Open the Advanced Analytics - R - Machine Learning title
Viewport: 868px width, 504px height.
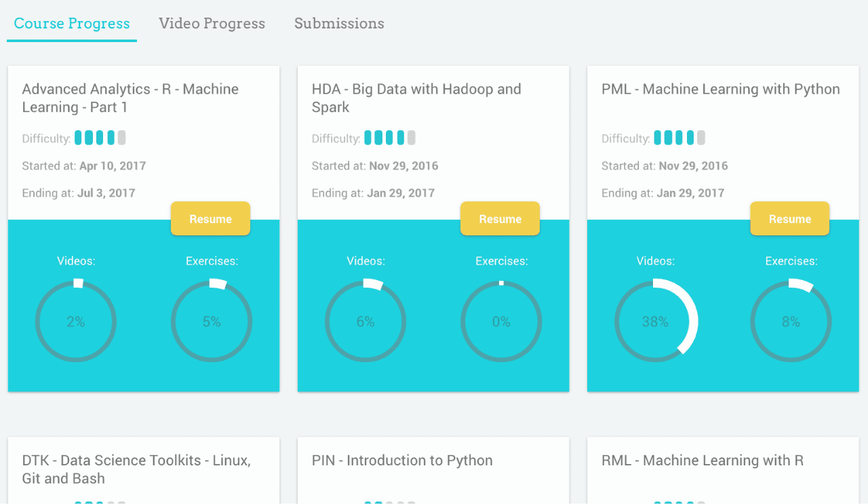[x=130, y=98]
